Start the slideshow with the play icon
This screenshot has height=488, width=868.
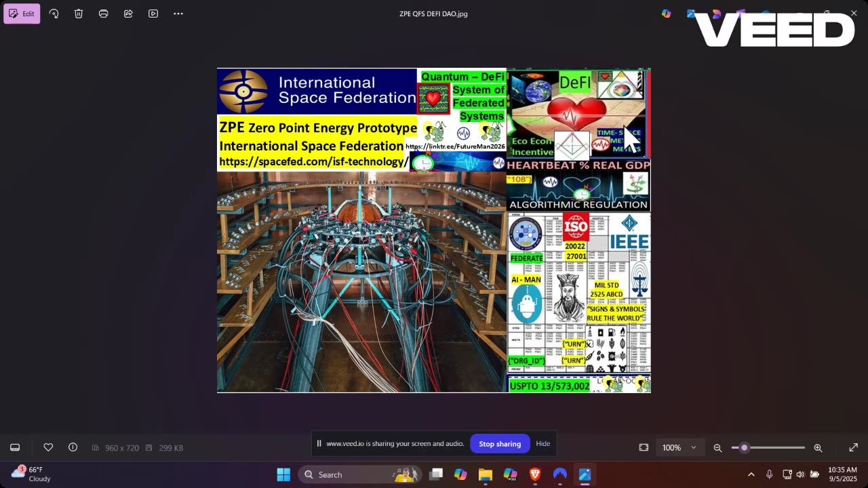[x=153, y=14]
